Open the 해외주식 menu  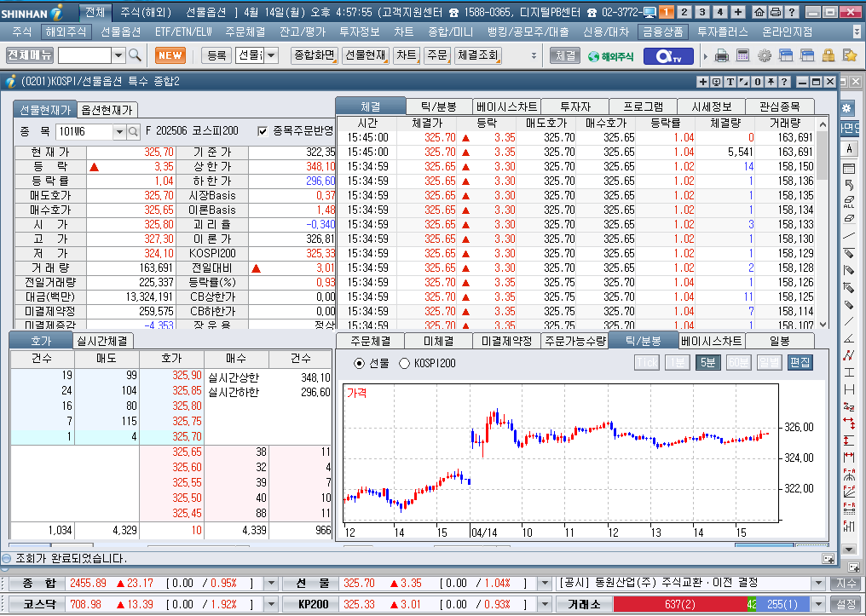coord(66,32)
